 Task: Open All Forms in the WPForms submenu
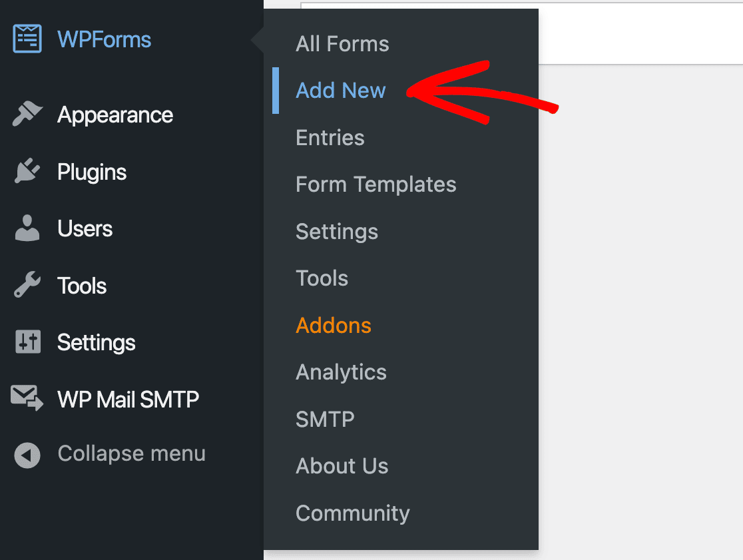[342, 44]
